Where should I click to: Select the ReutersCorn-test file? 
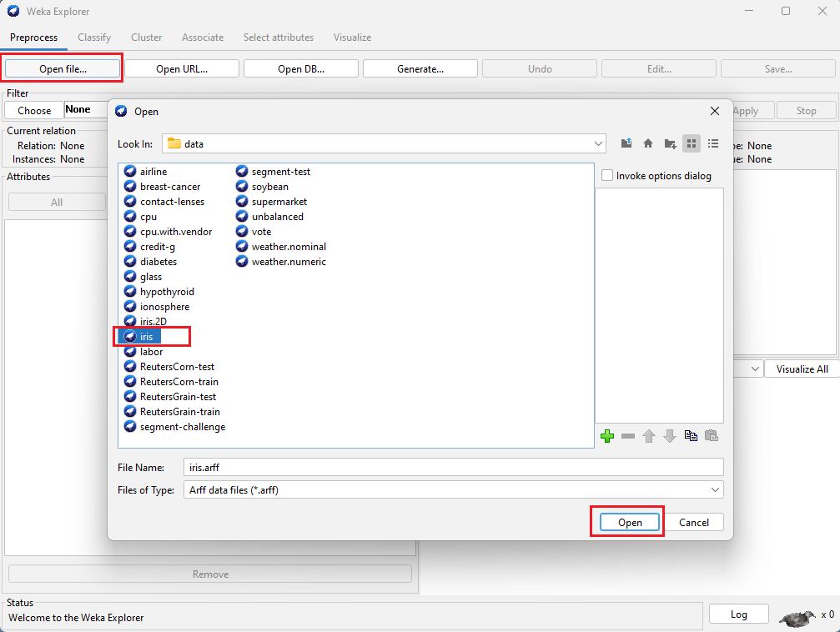point(169,366)
